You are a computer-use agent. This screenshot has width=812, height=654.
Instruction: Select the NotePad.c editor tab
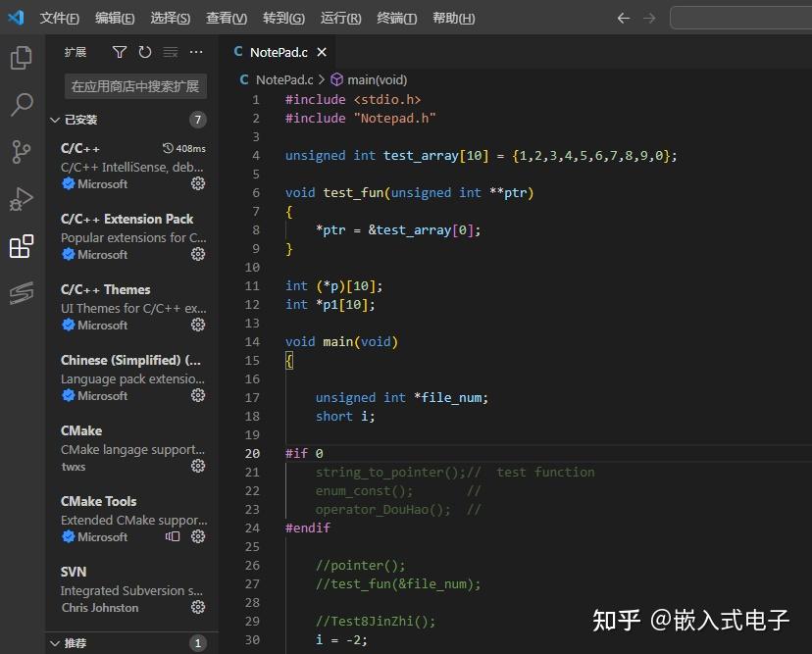tap(279, 52)
